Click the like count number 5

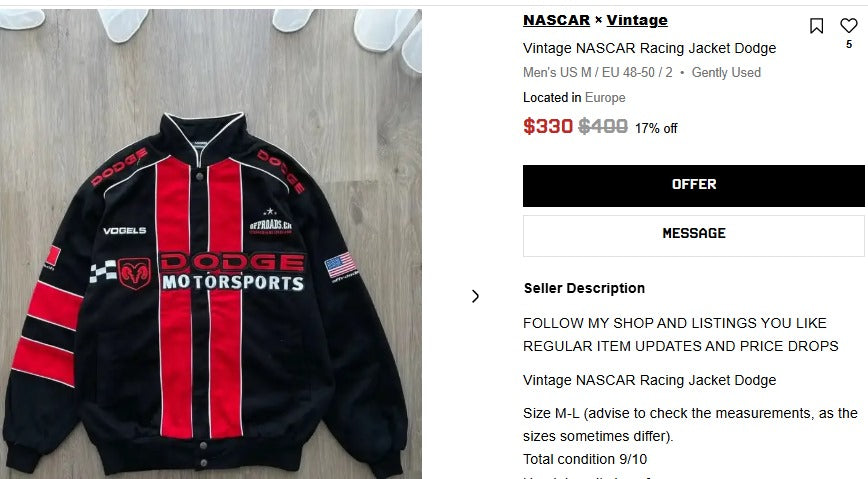point(849,44)
